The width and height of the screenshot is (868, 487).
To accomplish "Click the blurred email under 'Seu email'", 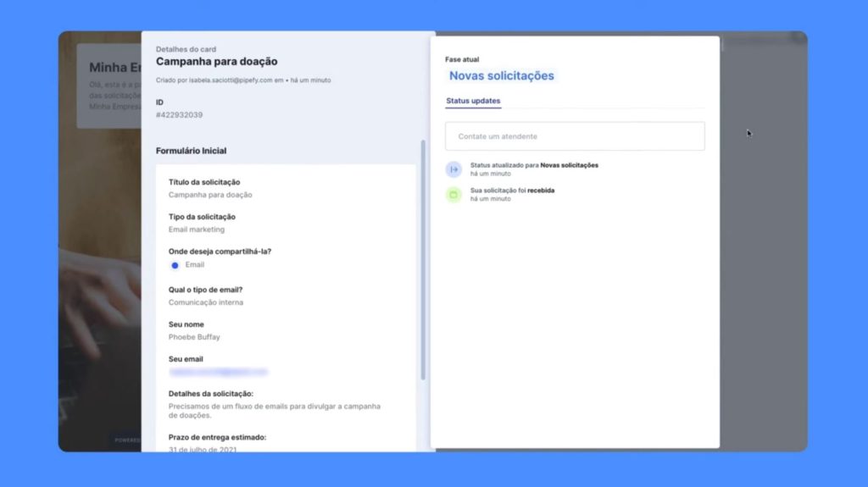I will [218, 372].
